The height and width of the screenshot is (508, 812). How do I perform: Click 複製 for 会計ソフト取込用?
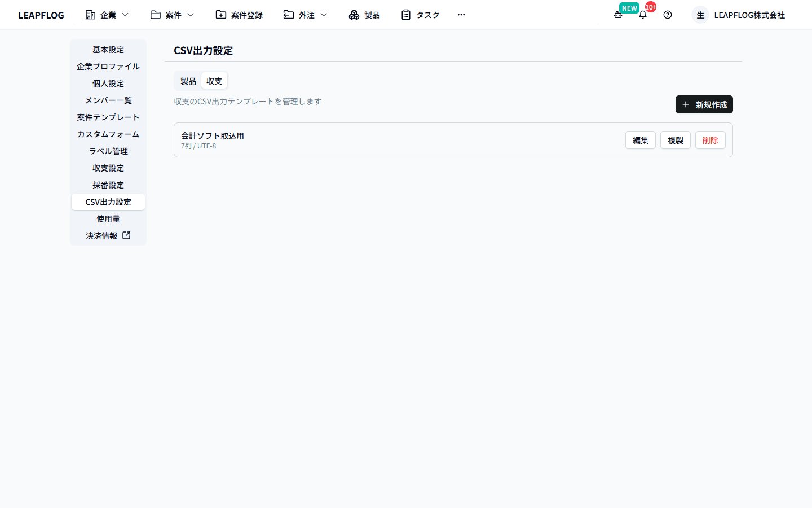(676, 140)
